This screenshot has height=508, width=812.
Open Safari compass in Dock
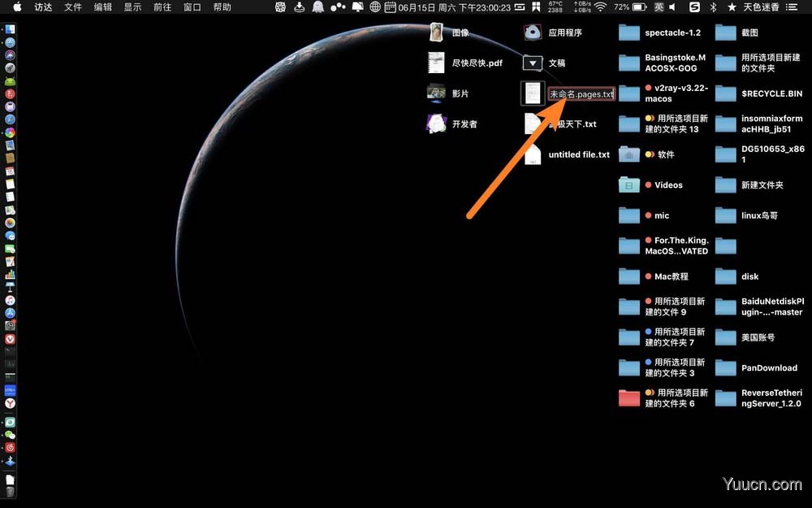click(x=10, y=119)
